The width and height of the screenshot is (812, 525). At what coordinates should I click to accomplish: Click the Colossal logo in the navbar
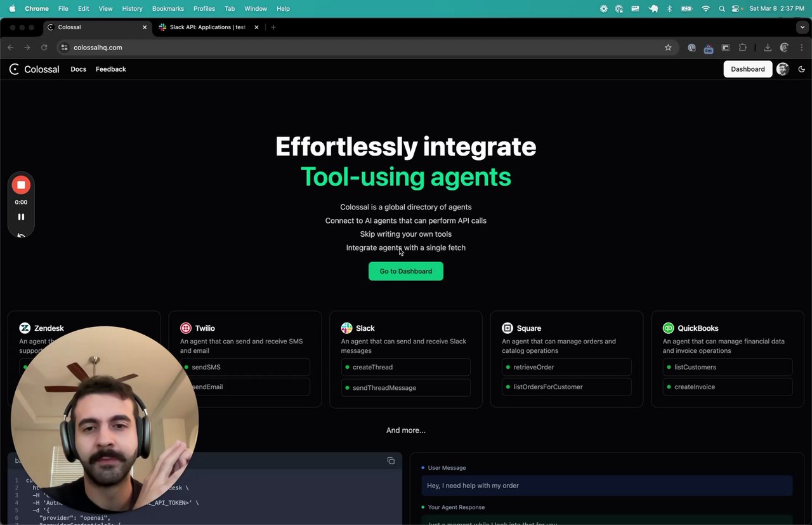point(34,69)
